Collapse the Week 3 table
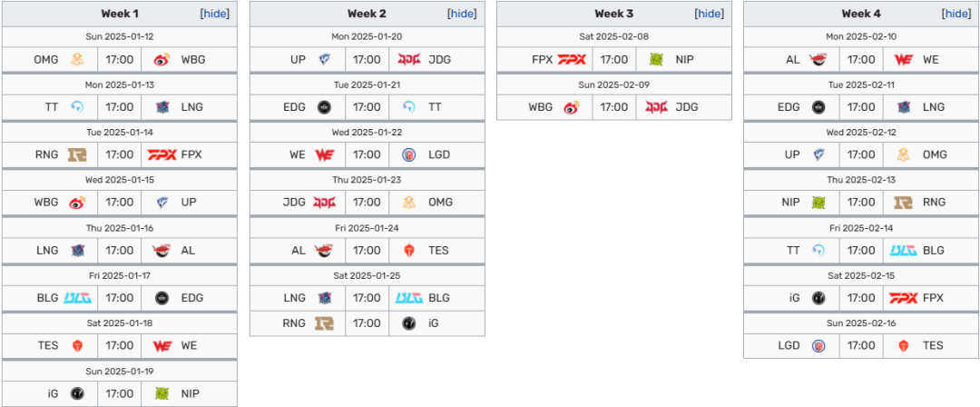Image resolution: width=980 pixels, height=407 pixels. pos(710,14)
